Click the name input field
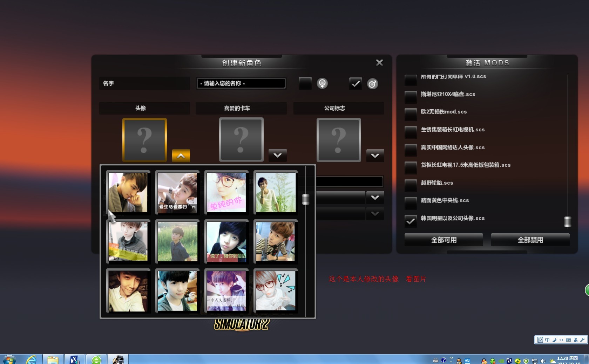Viewport: 589px width, 364px height. point(241,83)
